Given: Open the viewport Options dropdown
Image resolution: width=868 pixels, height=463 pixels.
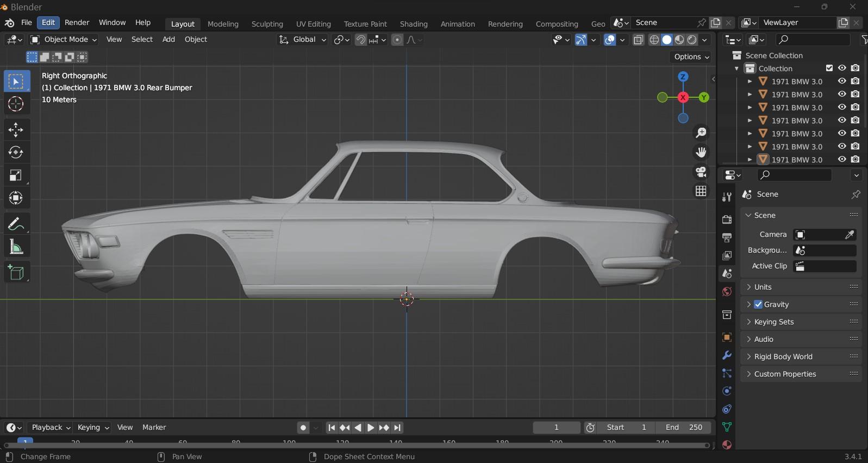Looking at the screenshot, I should tap(691, 57).
